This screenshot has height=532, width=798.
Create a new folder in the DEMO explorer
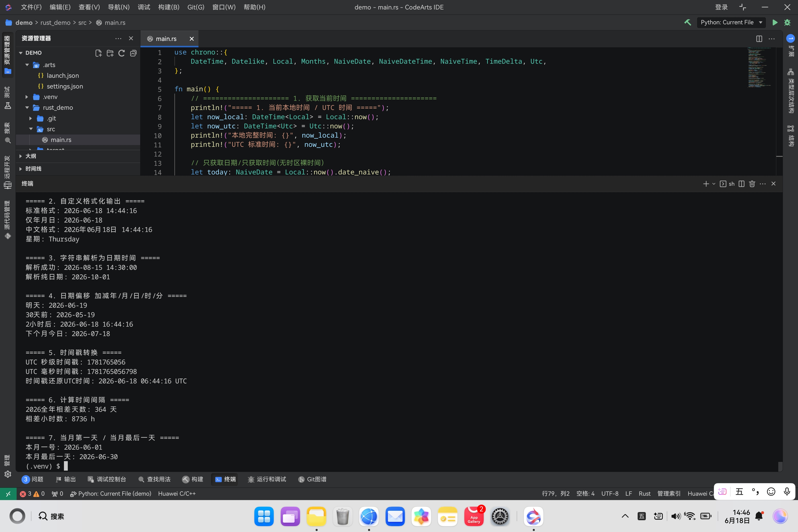point(110,53)
